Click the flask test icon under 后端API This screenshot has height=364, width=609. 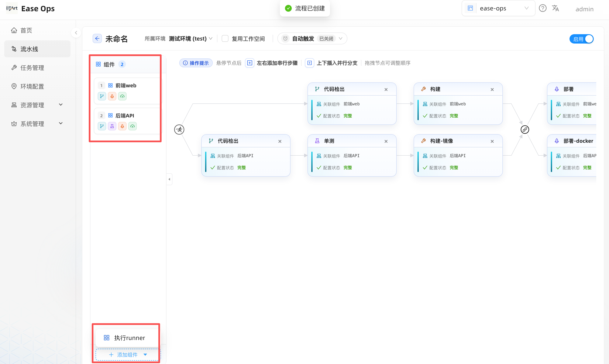pos(112,126)
